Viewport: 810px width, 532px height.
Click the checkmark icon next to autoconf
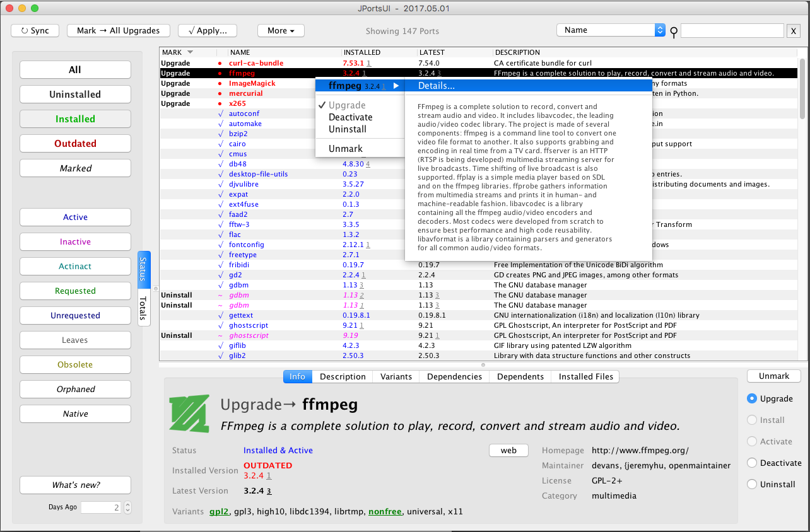point(220,113)
